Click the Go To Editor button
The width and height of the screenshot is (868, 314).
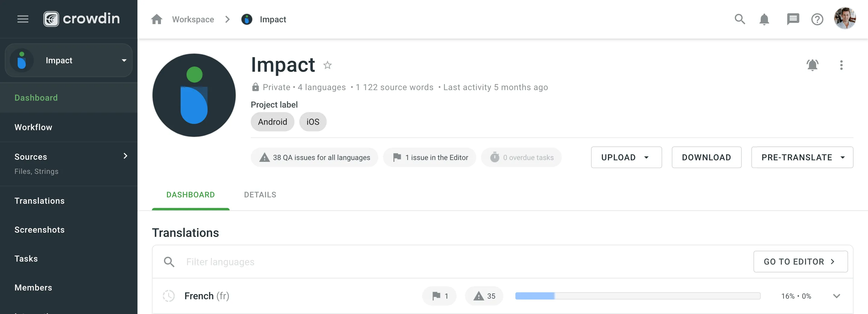tap(800, 262)
